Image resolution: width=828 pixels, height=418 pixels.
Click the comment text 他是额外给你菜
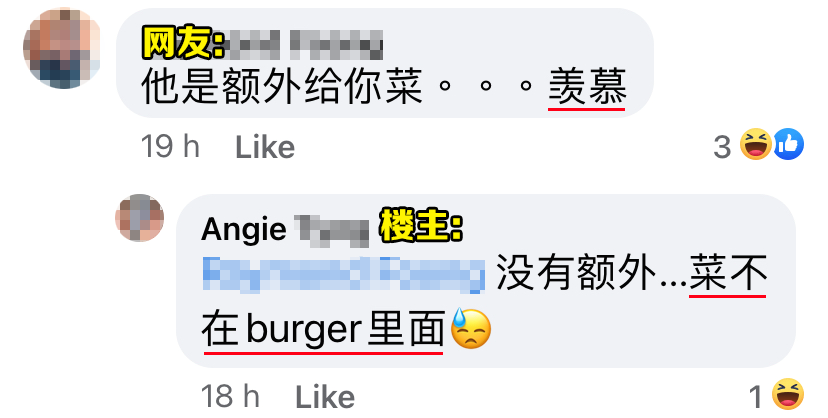pyautogui.click(x=282, y=87)
